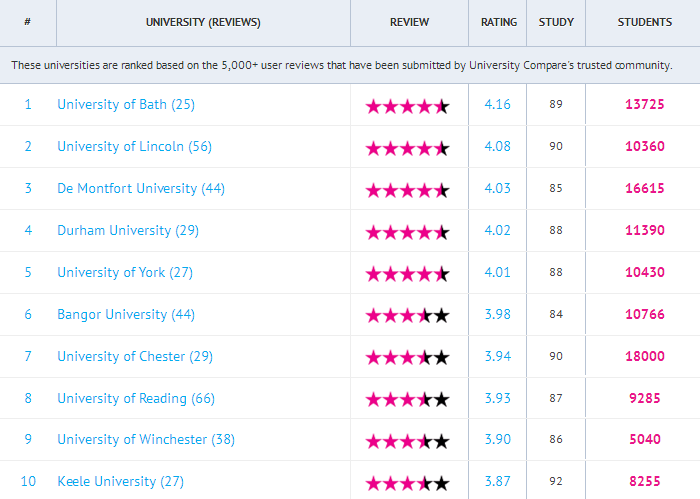Viewport: 700px width, 499px height.
Task: Click the 10766 students value
Action: pos(645,314)
